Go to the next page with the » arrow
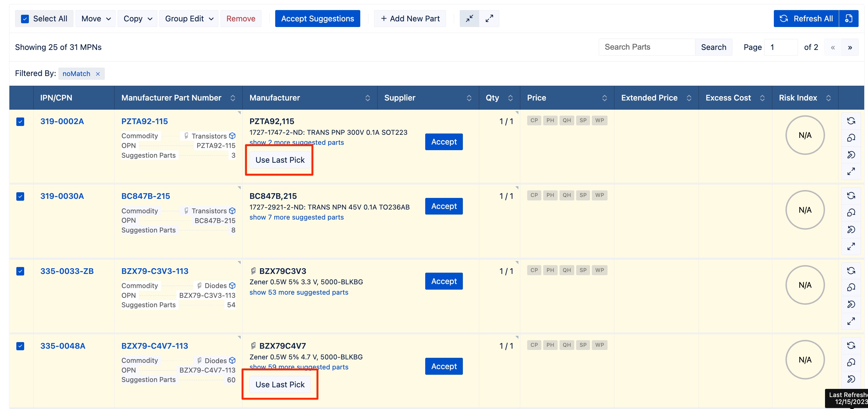Image resolution: width=868 pixels, height=409 pixels. click(850, 47)
